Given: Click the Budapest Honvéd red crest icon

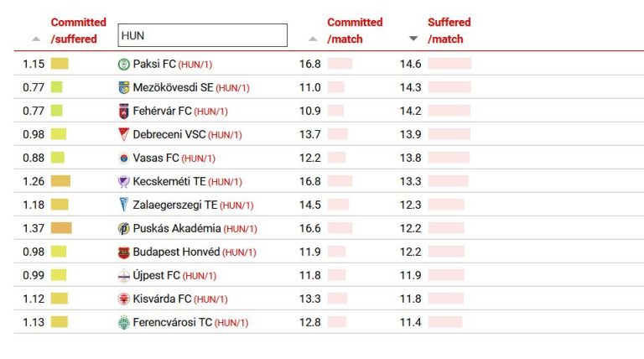Looking at the screenshot, I should tap(123, 252).
